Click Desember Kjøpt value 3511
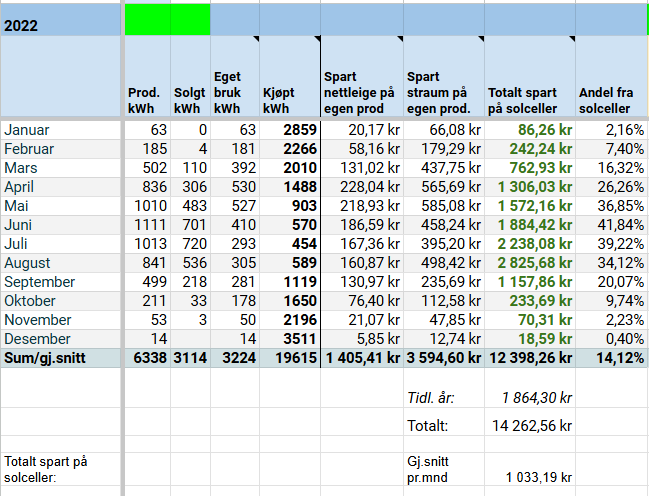The image size is (649, 496). pyautogui.click(x=300, y=339)
